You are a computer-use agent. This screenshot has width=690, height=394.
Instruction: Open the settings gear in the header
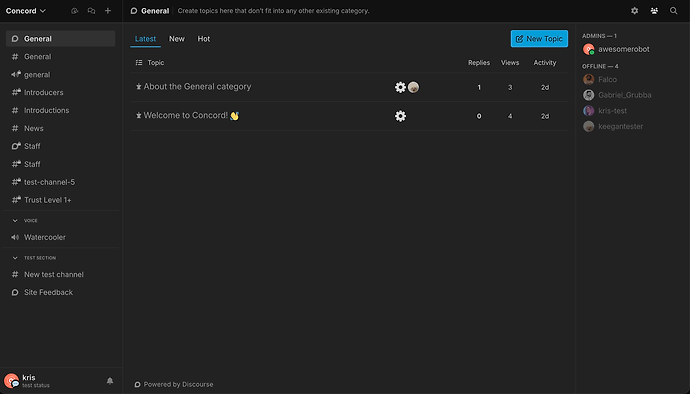(x=635, y=11)
